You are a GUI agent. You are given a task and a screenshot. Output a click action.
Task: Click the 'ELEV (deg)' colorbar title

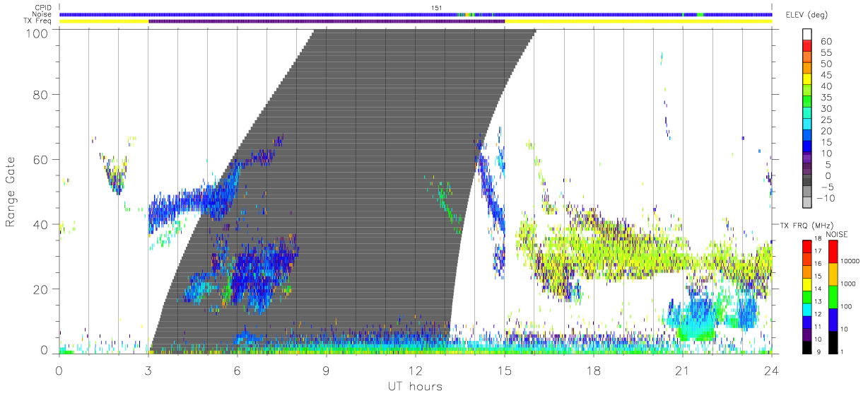tap(807, 15)
